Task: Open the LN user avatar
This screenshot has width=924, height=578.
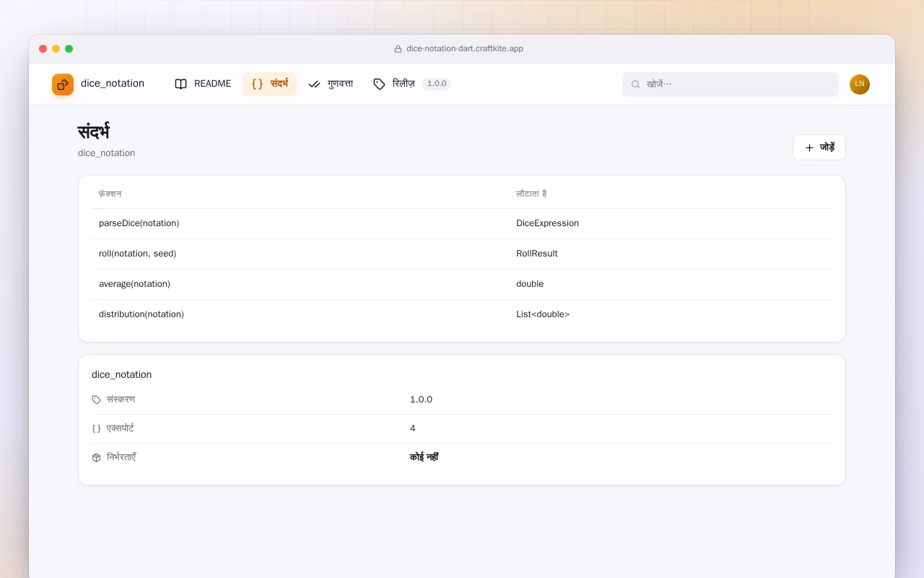Action: tap(860, 85)
